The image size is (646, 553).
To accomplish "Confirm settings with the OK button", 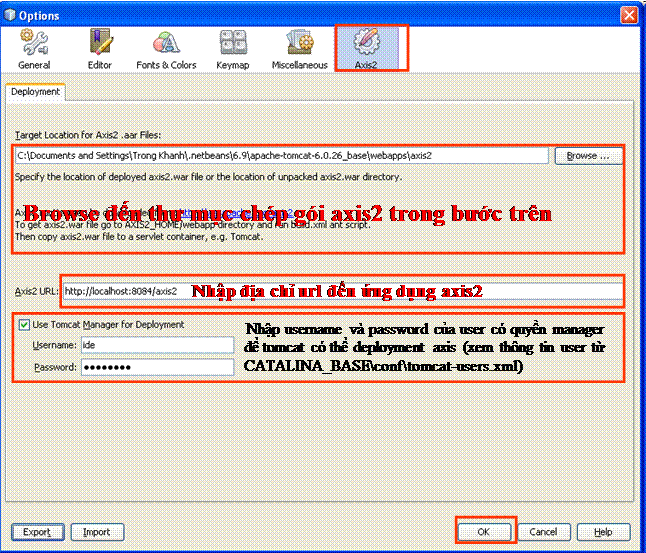I will tap(484, 532).
